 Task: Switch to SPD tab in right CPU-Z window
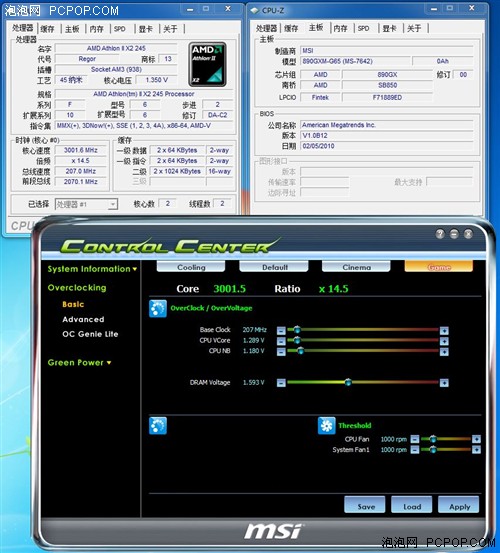364,28
